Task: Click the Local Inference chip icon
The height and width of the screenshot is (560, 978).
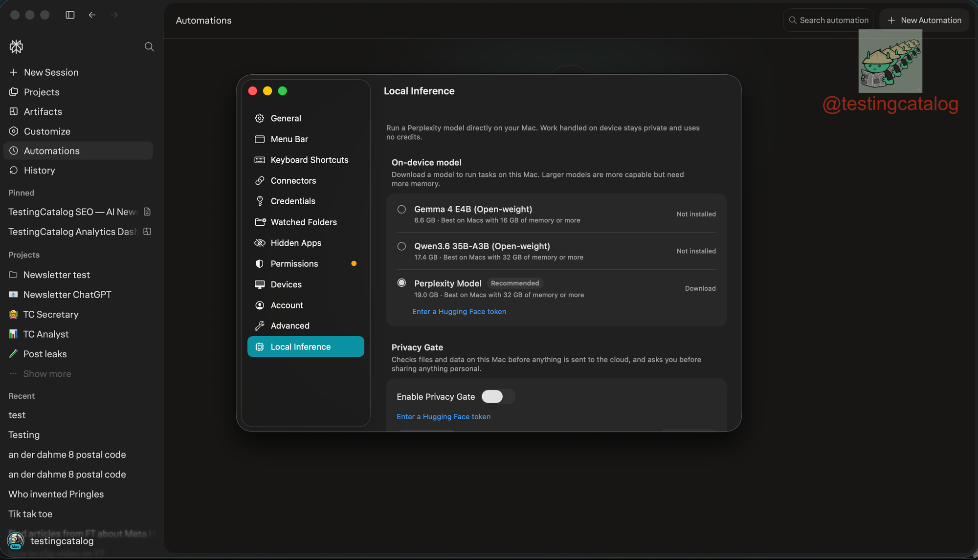Action: pos(260,347)
